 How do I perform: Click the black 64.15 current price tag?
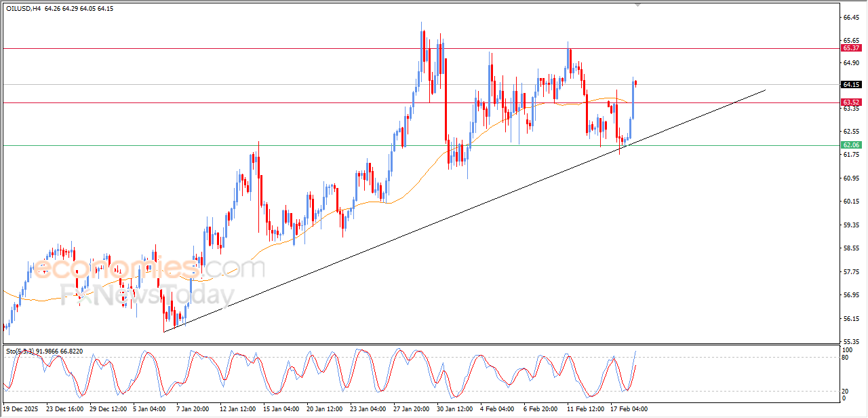(x=850, y=85)
